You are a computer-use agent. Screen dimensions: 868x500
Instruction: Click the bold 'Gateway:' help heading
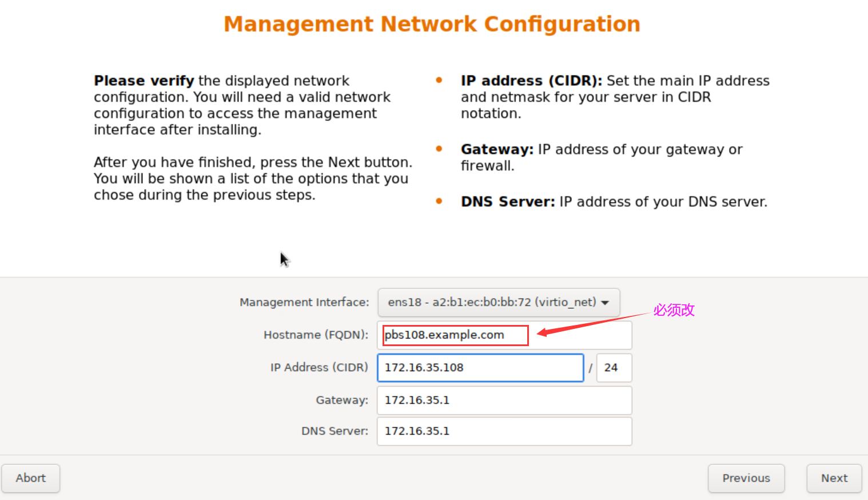497,149
